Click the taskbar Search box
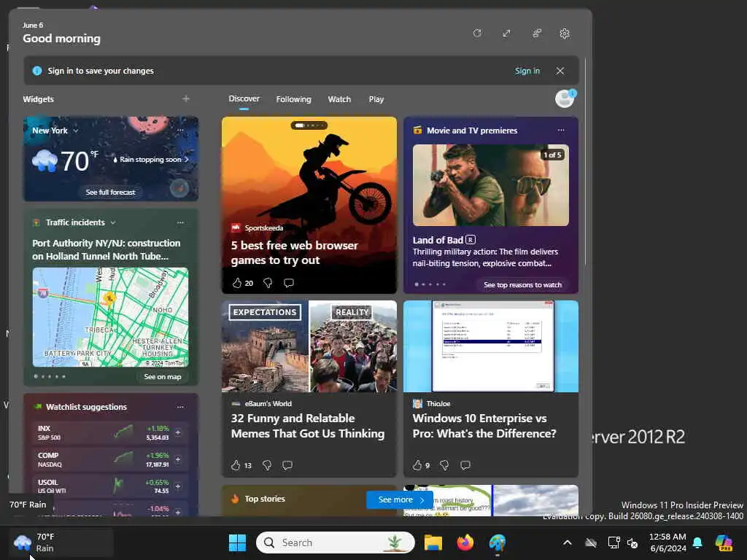This screenshot has width=747, height=560. (336, 542)
